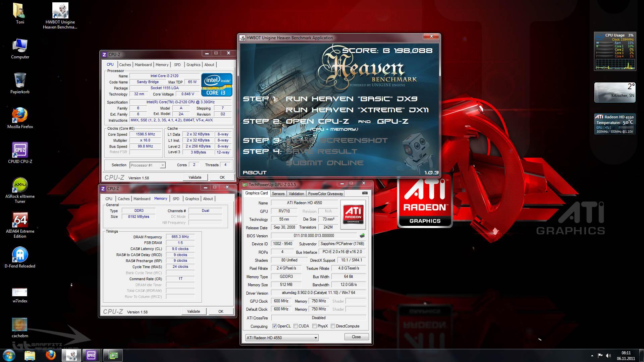
Task: Switch to Mainboard tab in upper CPU-Z
Action: [143, 65]
